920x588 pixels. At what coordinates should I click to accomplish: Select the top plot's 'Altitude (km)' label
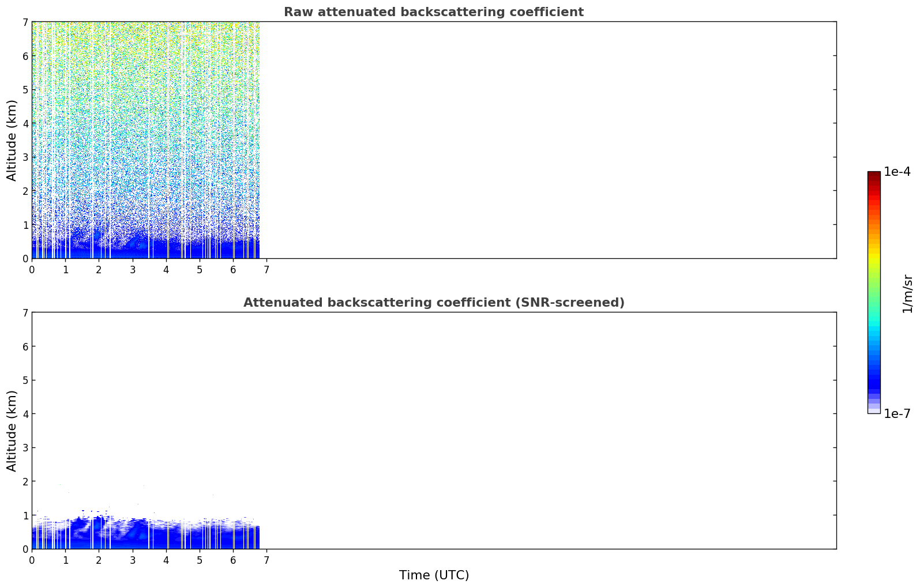12,140
